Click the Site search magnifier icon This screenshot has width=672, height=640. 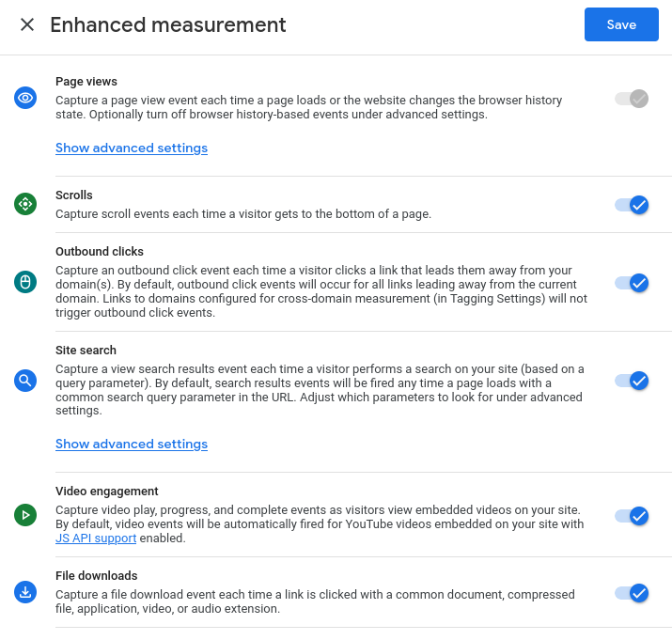(x=25, y=381)
